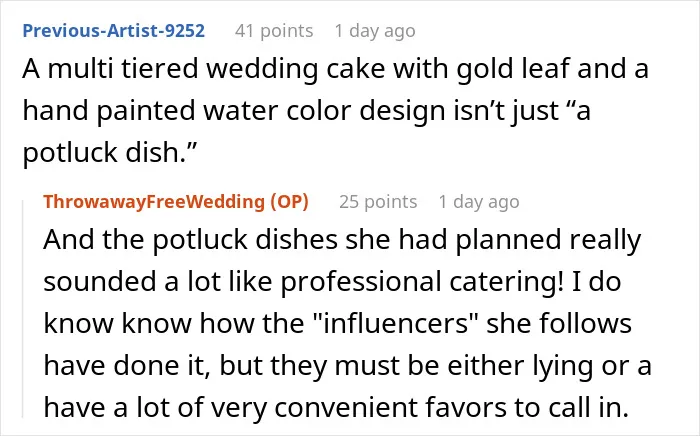700x436 pixels.
Task: Click the 25 points score on OP's reply
Action: [378, 202]
